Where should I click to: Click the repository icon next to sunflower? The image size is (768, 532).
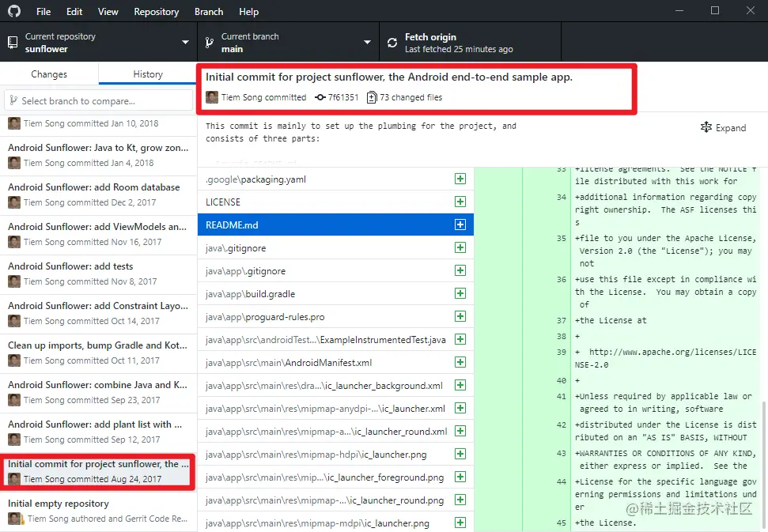[x=13, y=43]
